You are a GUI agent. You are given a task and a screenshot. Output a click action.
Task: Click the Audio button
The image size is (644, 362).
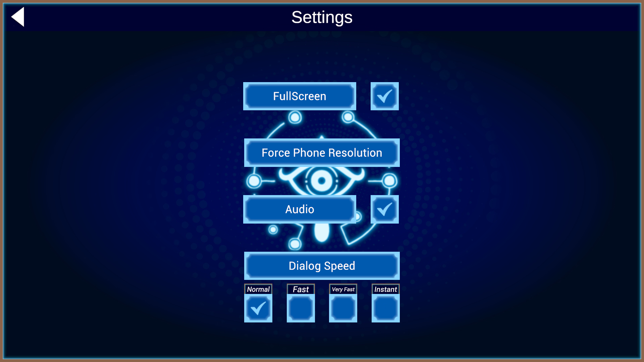(x=300, y=209)
